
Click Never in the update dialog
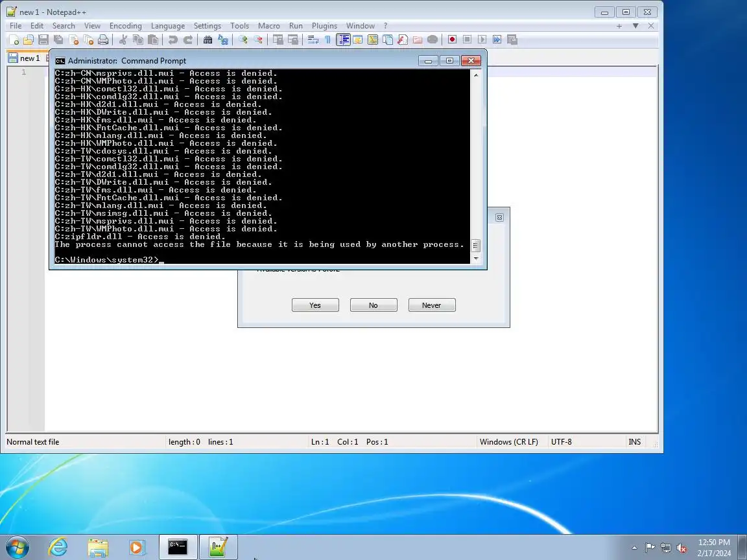point(432,305)
